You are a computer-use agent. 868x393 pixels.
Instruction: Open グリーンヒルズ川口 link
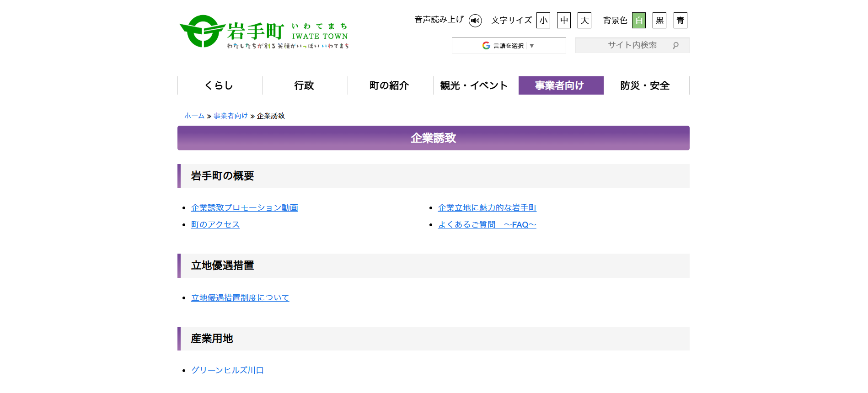click(x=227, y=371)
